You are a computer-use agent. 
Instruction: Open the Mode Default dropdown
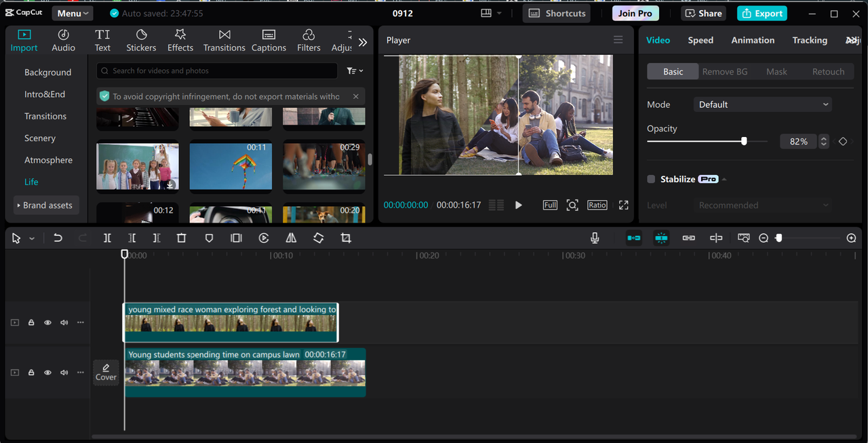(x=762, y=104)
